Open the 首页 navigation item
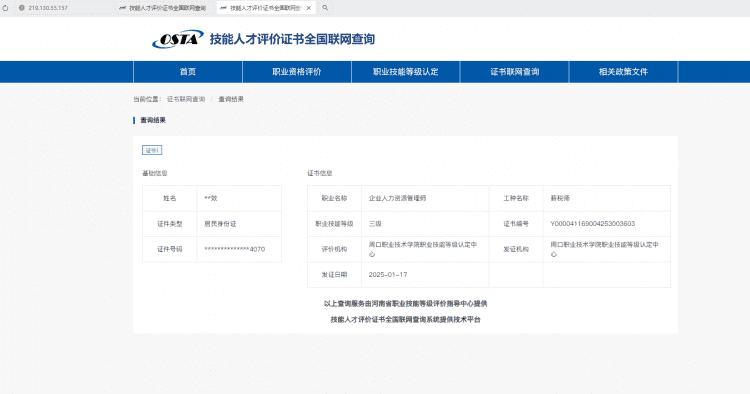Image resolution: width=750 pixels, height=394 pixels. point(188,72)
